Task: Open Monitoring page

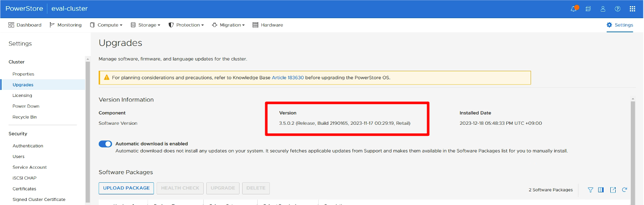Action: click(66, 25)
